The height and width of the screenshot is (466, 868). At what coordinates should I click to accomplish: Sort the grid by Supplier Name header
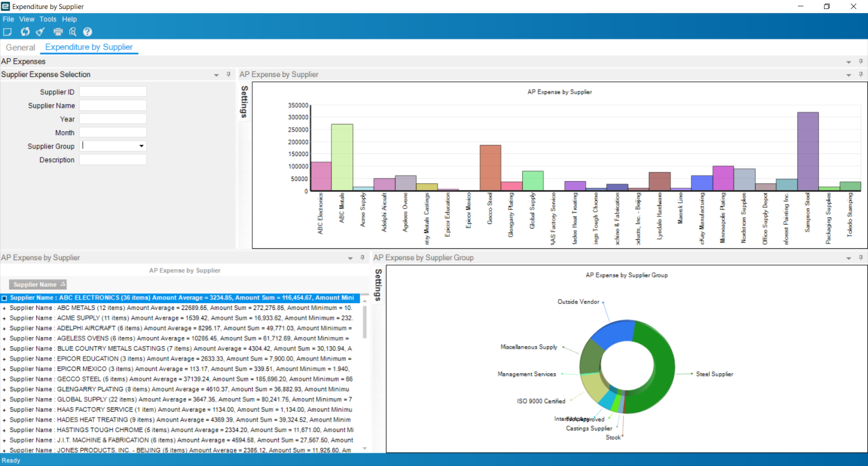[x=37, y=284]
